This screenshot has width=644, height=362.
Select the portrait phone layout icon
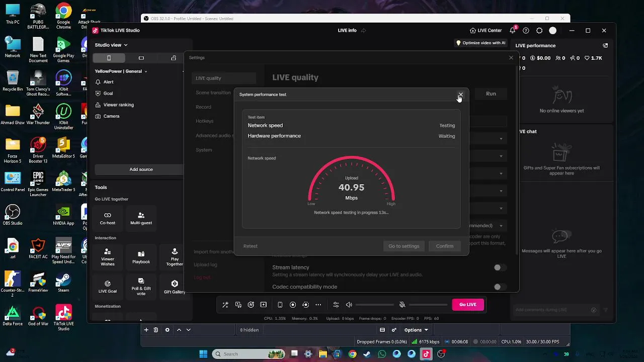click(x=109, y=58)
